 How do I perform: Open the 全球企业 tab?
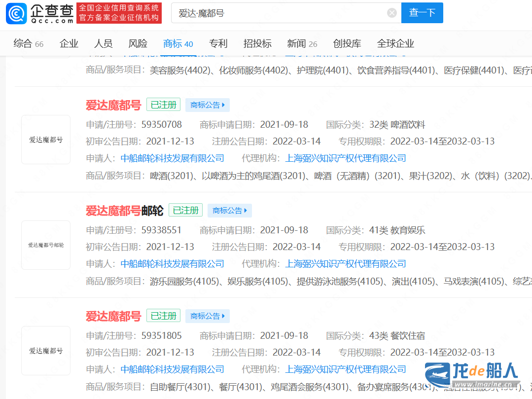(395, 43)
